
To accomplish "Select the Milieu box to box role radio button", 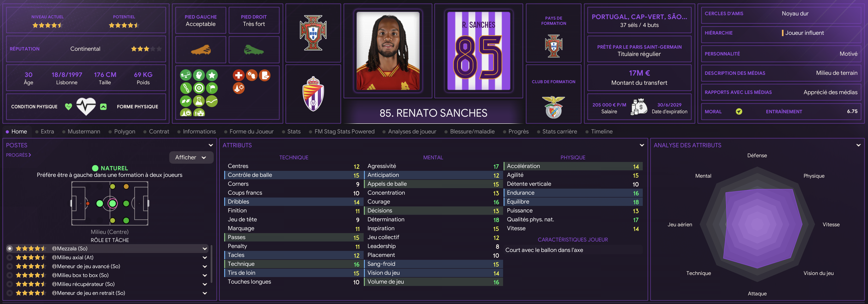I will [10, 275].
